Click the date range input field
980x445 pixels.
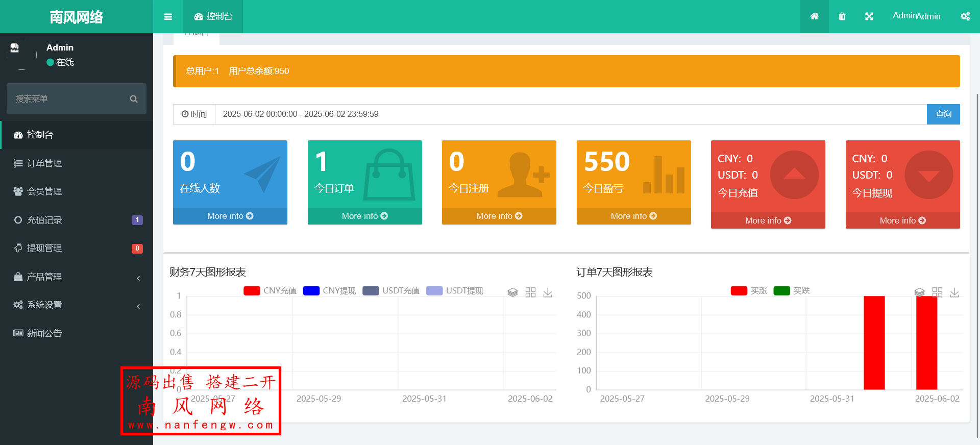click(570, 114)
